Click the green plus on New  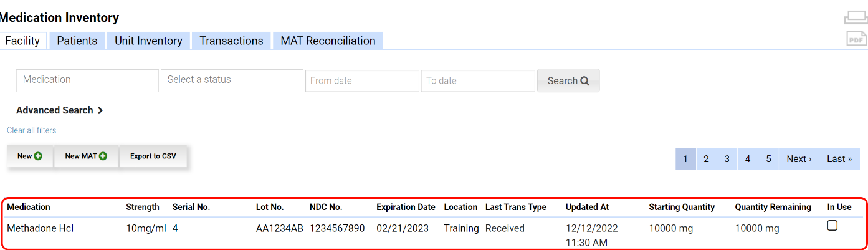(x=38, y=156)
